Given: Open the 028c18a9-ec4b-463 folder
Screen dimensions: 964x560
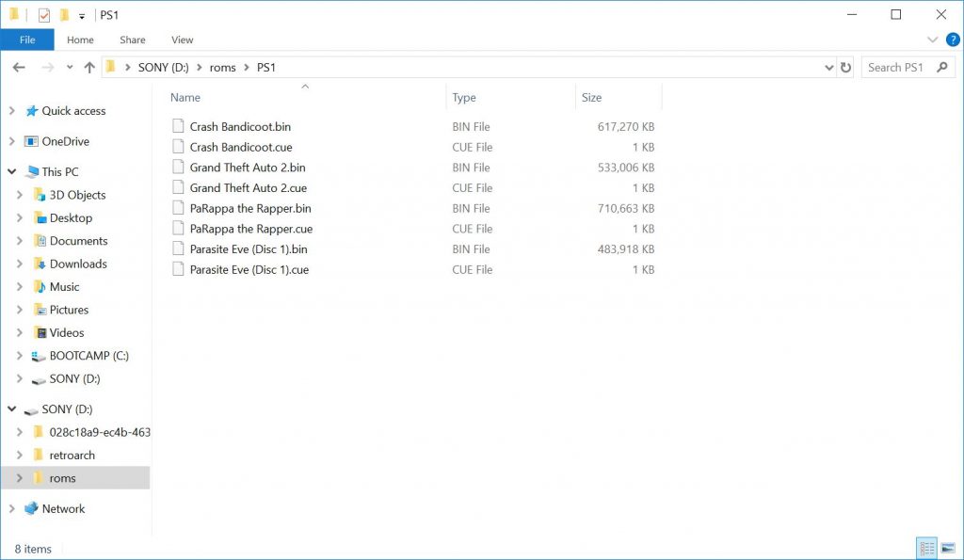Looking at the screenshot, I should (x=100, y=432).
